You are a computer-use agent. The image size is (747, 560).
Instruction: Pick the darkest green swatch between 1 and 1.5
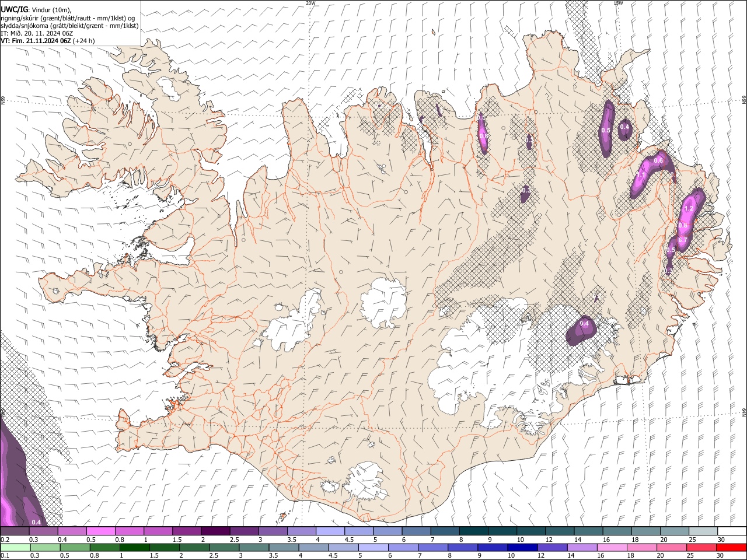point(134,547)
